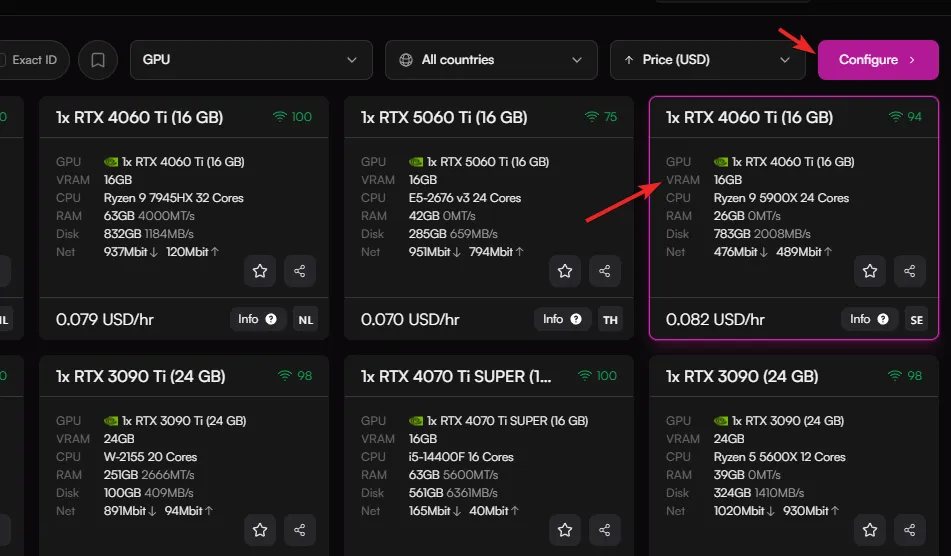Favorite the RTX 5060 Ti card

565,271
